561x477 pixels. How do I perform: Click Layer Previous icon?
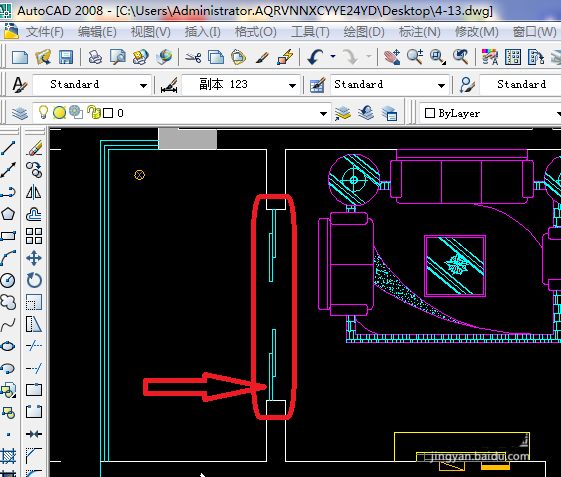(366, 113)
